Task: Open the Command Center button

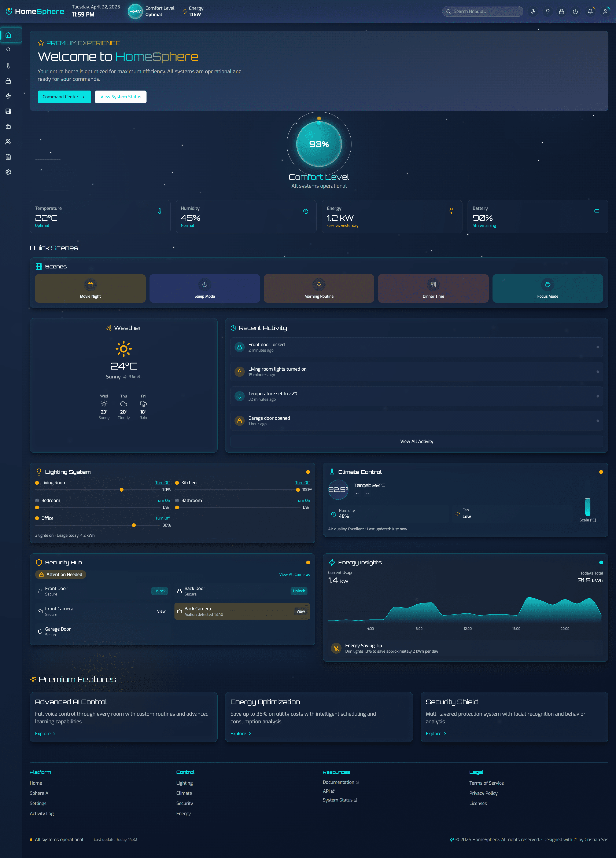Action: 64,97
